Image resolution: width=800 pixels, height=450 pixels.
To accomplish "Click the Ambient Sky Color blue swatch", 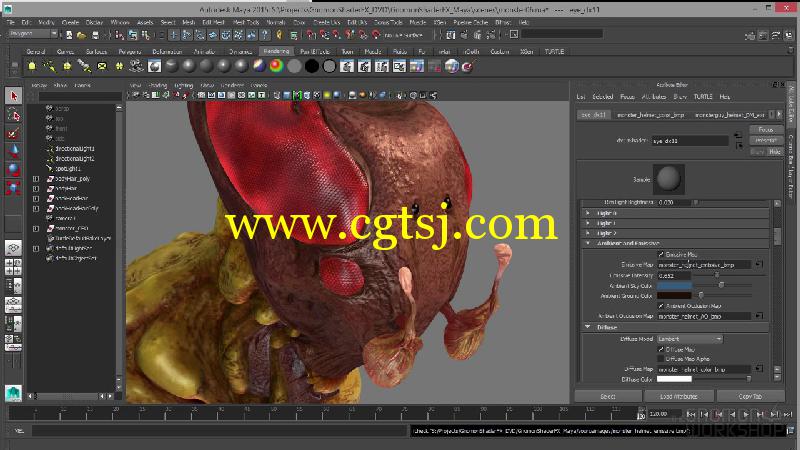I will point(674,286).
